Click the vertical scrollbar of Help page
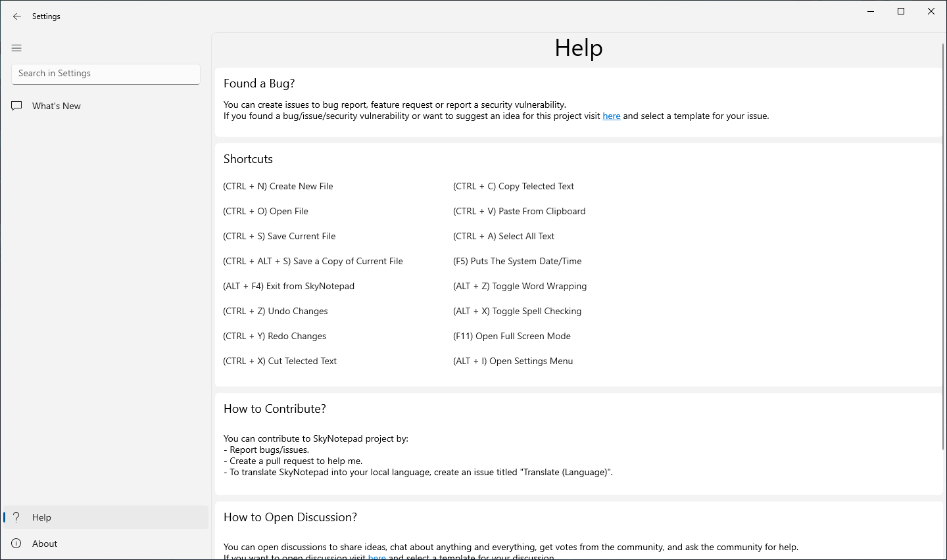The width and height of the screenshot is (947, 560). coord(944,243)
